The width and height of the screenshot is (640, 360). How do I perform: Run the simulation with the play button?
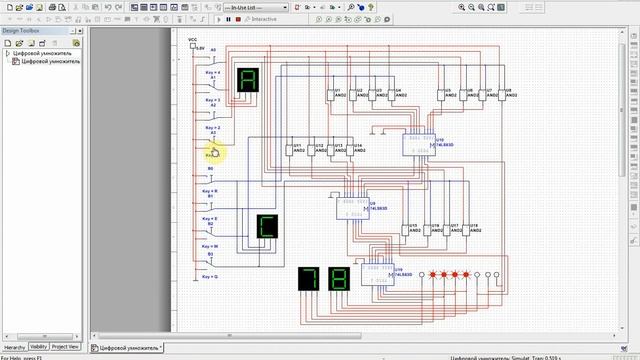(219, 19)
